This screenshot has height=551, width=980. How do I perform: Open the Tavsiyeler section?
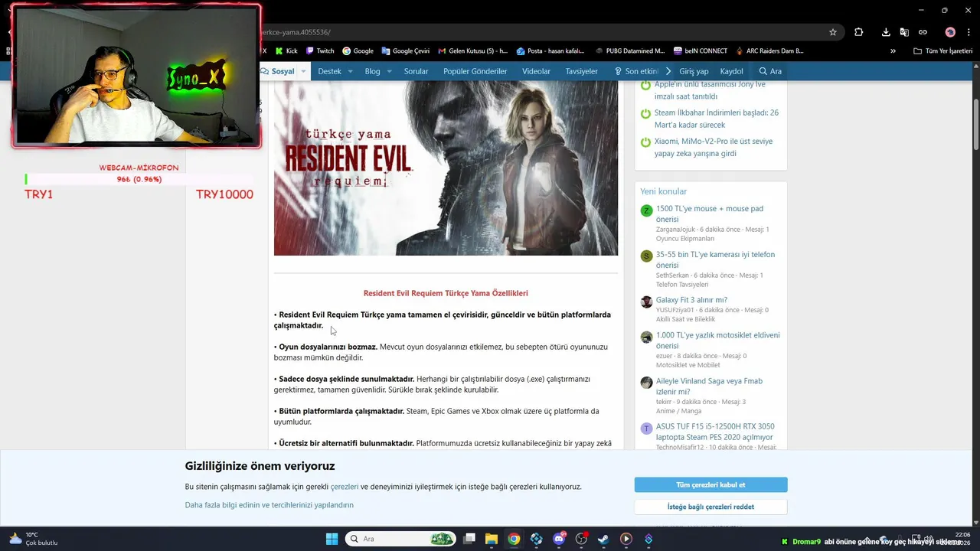coord(581,71)
